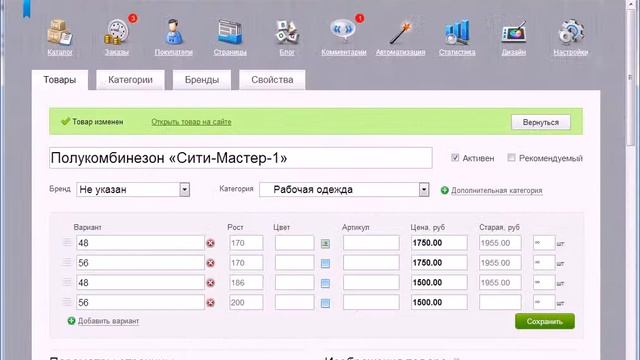The width and height of the screenshot is (640, 360).
Task: Click the Рост field showing 186
Action: 246,282
